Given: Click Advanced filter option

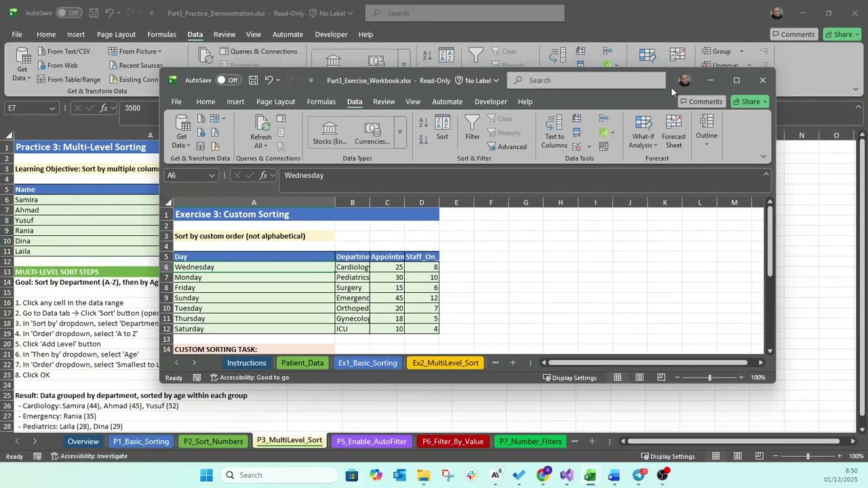Looking at the screenshot, I should [507, 147].
